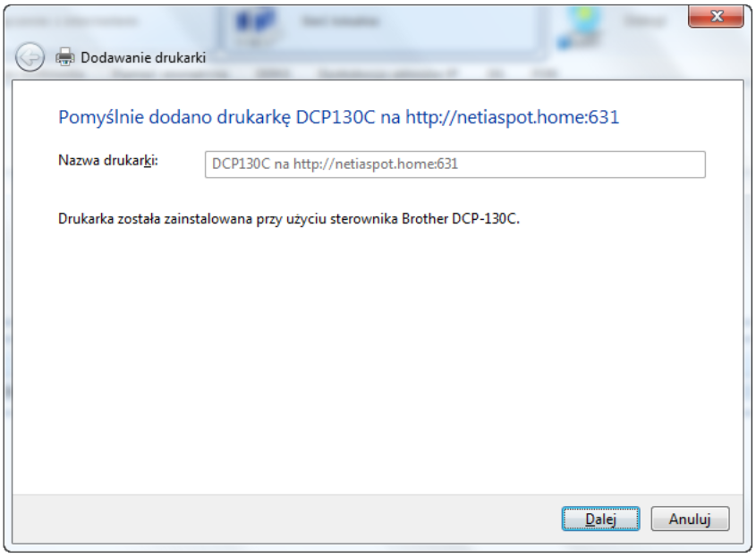Image resolution: width=756 pixels, height=557 pixels.
Task: Click the Nazwa drukarki label
Action: click(108, 160)
